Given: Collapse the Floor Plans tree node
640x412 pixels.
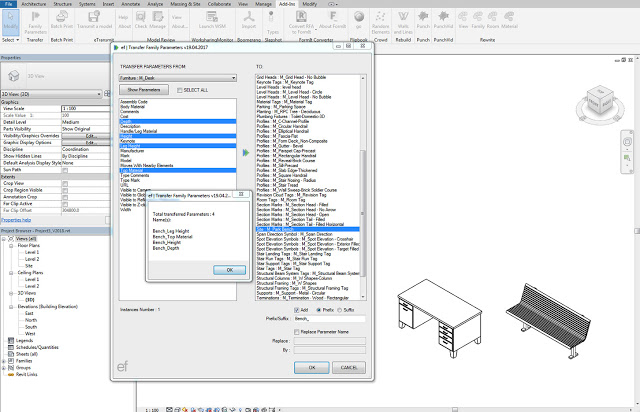Looking at the screenshot, I should (11, 246).
